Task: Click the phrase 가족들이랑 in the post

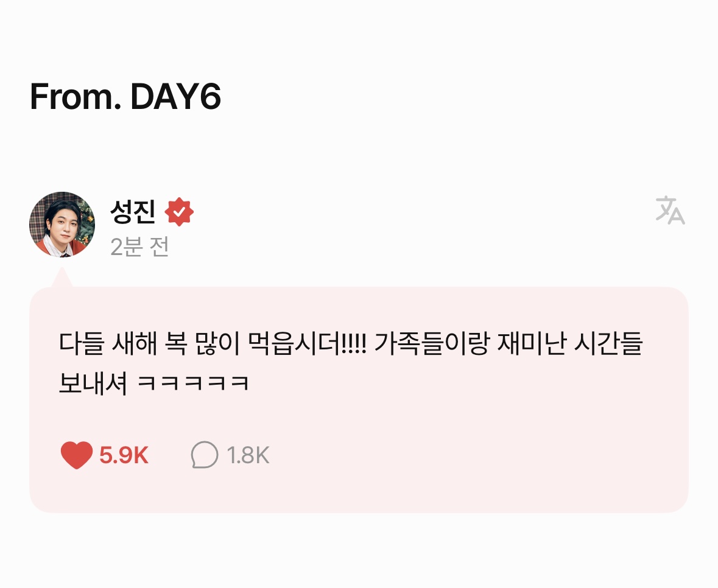Action: [431, 344]
